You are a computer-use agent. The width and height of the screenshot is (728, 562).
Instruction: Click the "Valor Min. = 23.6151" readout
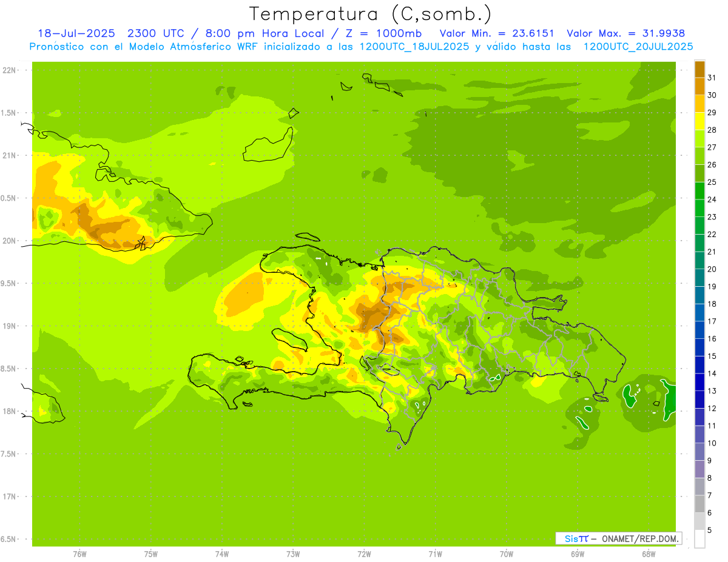tap(497, 33)
